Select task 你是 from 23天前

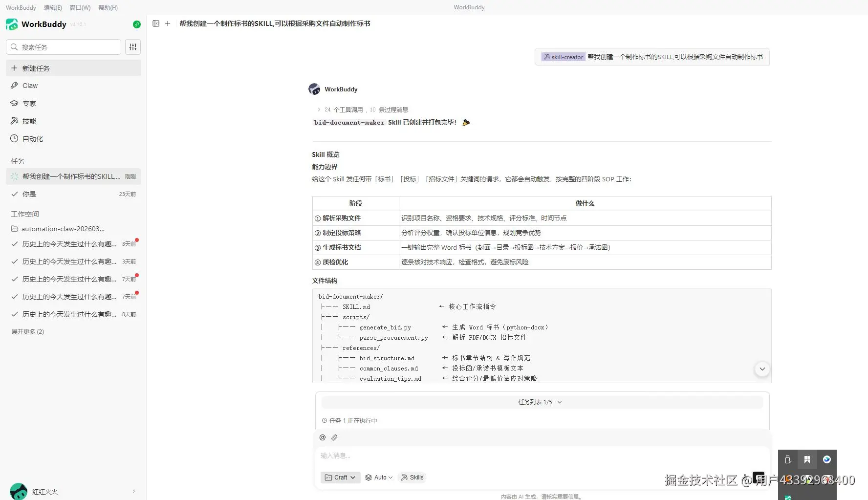[x=73, y=194]
